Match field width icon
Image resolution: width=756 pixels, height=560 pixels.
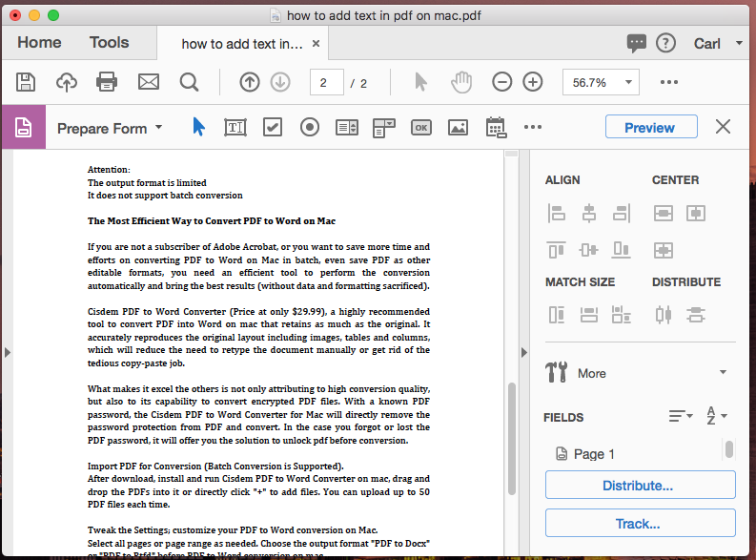pyautogui.click(x=589, y=315)
